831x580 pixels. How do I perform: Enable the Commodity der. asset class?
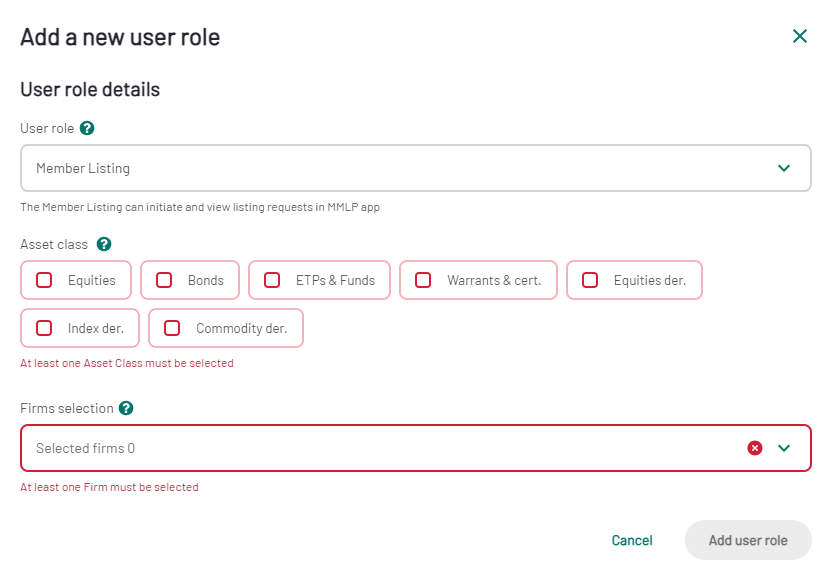(x=172, y=328)
